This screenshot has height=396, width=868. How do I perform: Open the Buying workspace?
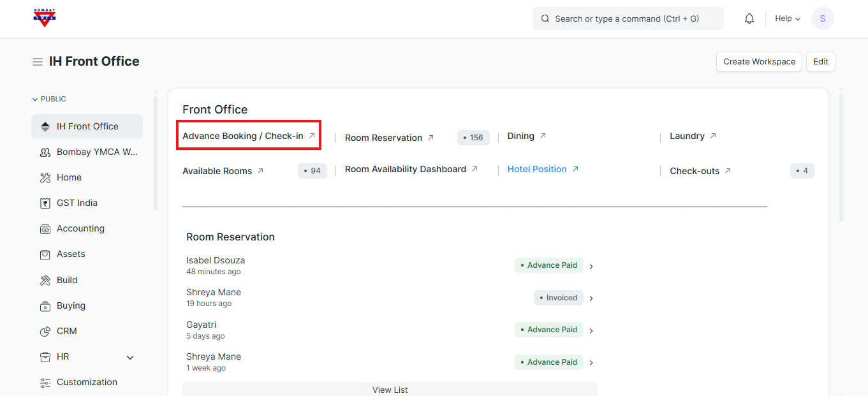[71, 305]
